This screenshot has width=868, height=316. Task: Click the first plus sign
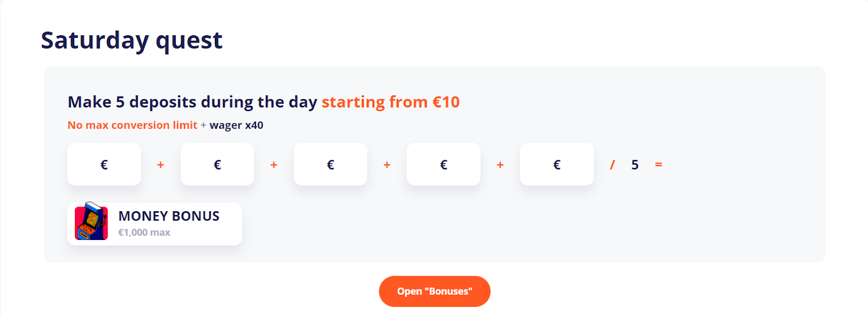(x=161, y=165)
